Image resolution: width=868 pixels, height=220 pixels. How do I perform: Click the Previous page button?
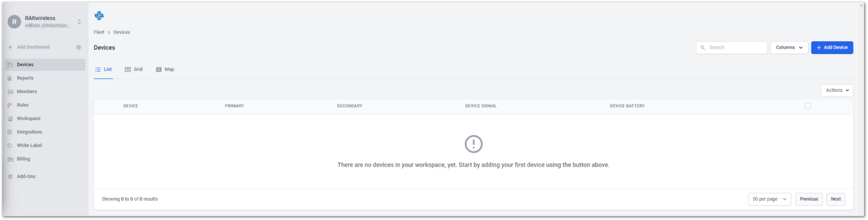coord(809,199)
